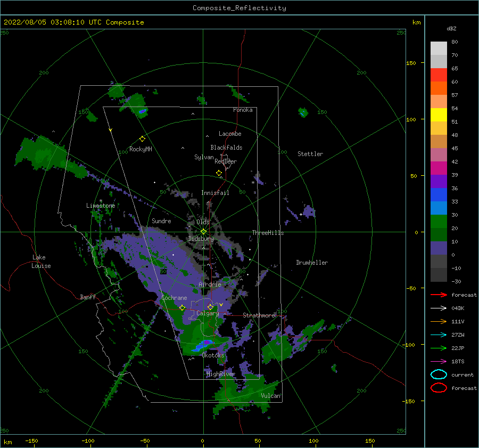Click the white asterisk above Limestone
Image resolution: width=479 pixels, height=448 pixels.
[101, 201]
